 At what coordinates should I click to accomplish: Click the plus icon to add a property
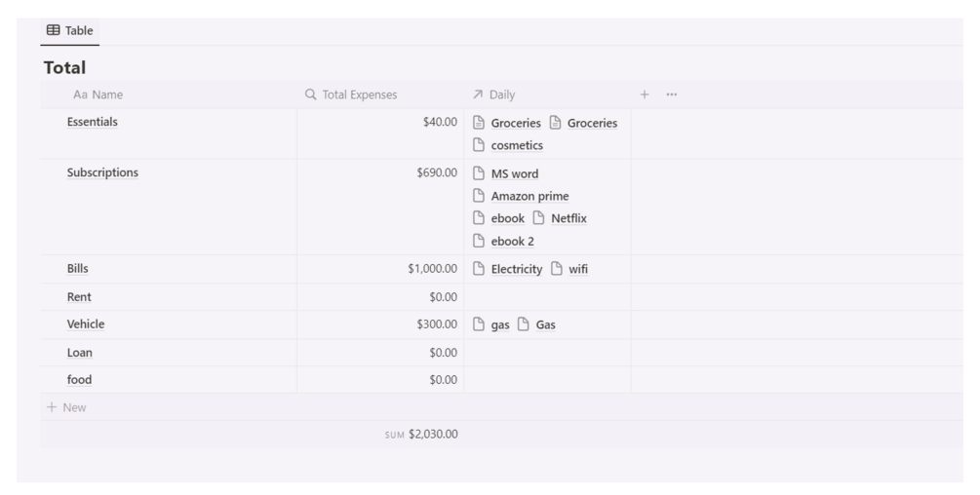[x=644, y=95]
